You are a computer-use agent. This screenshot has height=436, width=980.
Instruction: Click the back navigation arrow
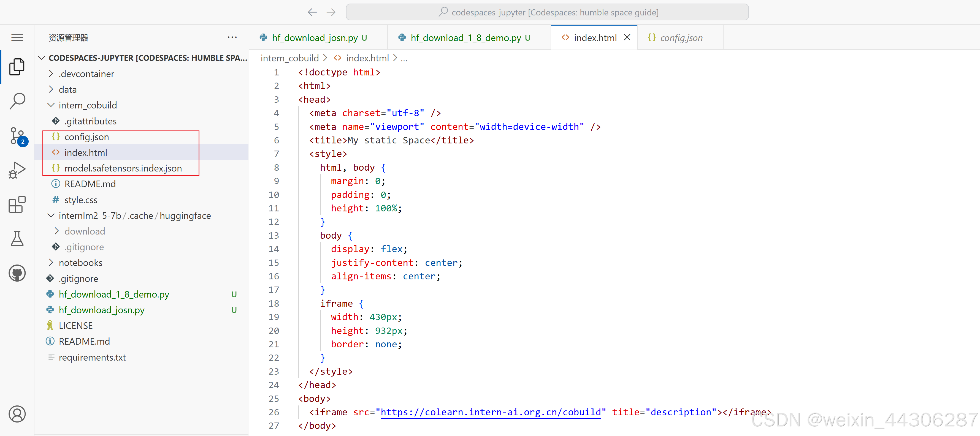(x=312, y=12)
